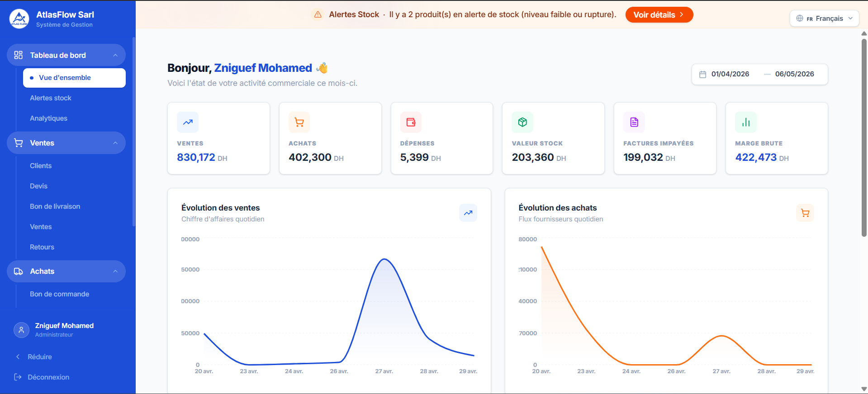Click the Valeur Stock box icon
Viewport: 868px width, 394px height.
522,122
